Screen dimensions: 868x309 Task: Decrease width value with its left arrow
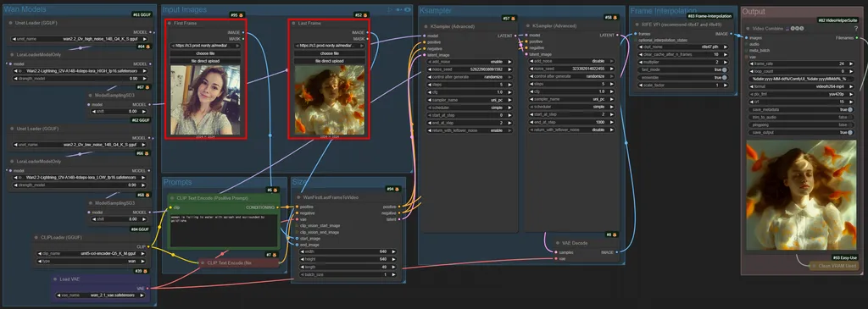click(302, 251)
